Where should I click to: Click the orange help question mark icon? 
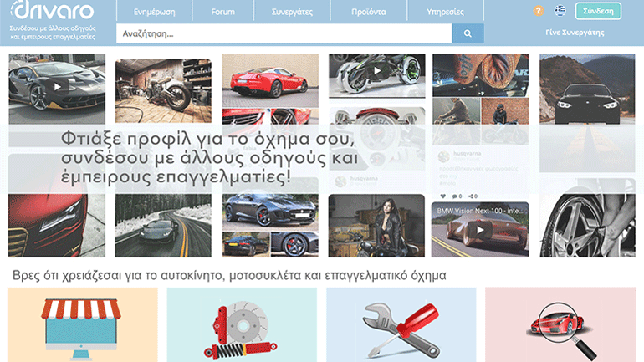tap(538, 11)
